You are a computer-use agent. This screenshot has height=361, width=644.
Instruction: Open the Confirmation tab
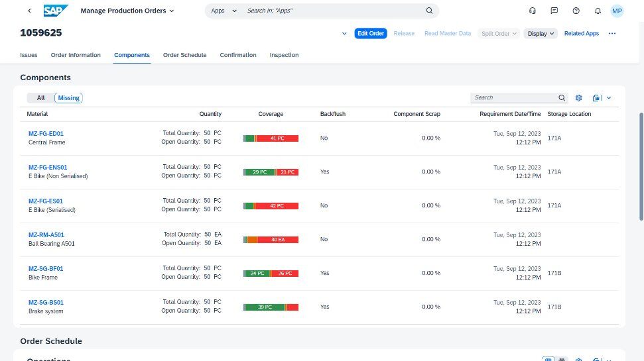238,55
